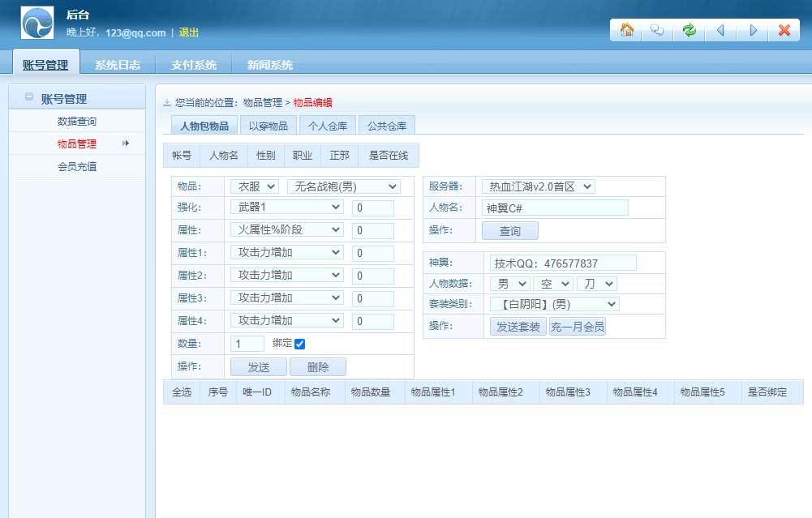Click the 查询 query button

point(510,230)
